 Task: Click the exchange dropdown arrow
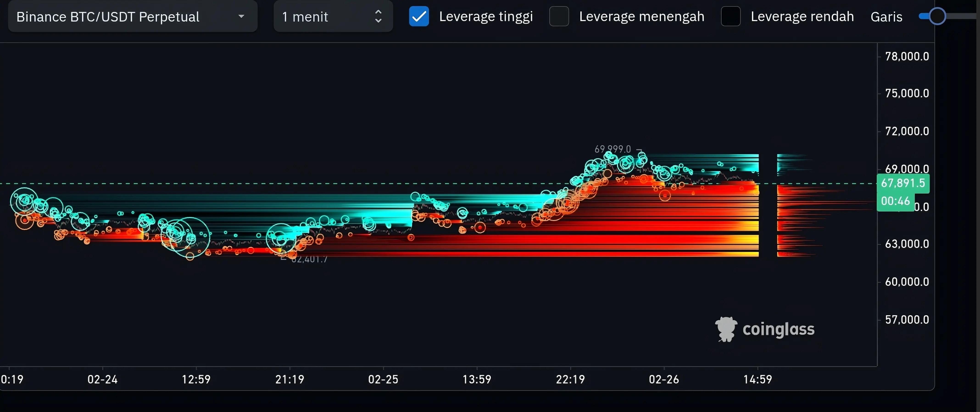pyautogui.click(x=241, y=16)
